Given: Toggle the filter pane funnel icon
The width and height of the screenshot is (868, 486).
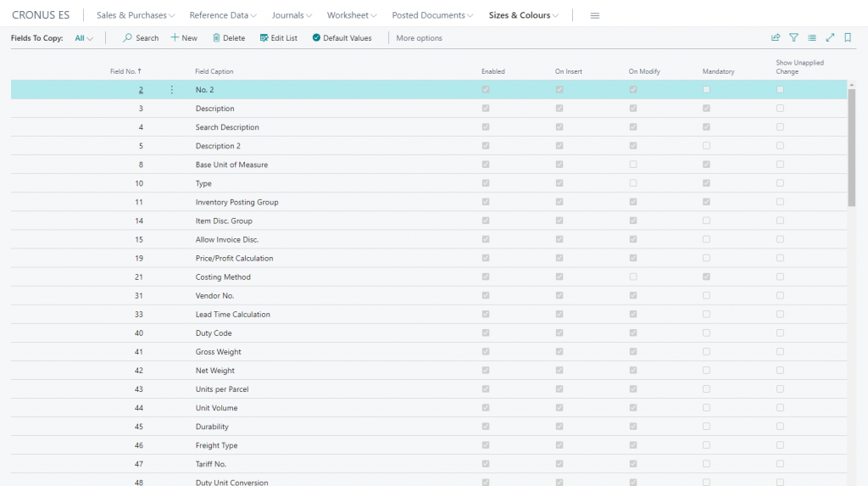Looking at the screenshot, I should coord(793,37).
